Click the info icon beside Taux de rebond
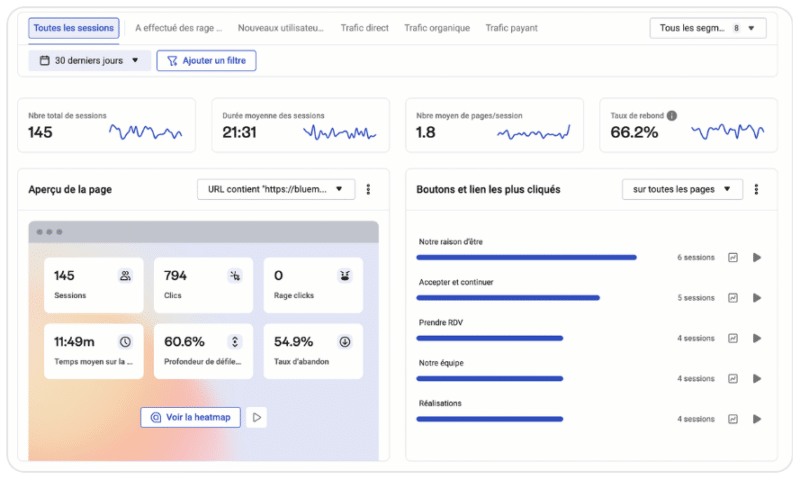This screenshot has width=800, height=480. pyautogui.click(x=672, y=116)
